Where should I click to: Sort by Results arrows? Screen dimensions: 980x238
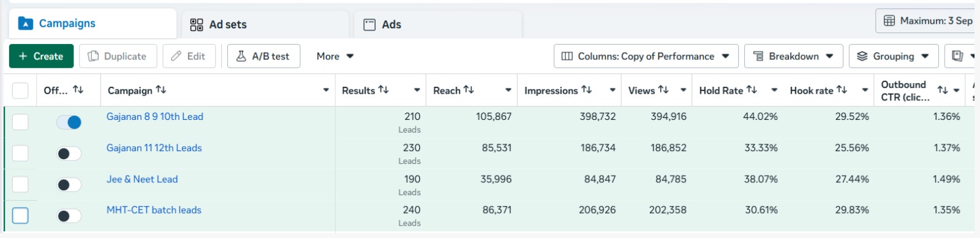pyautogui.click(x=383, y=89)
